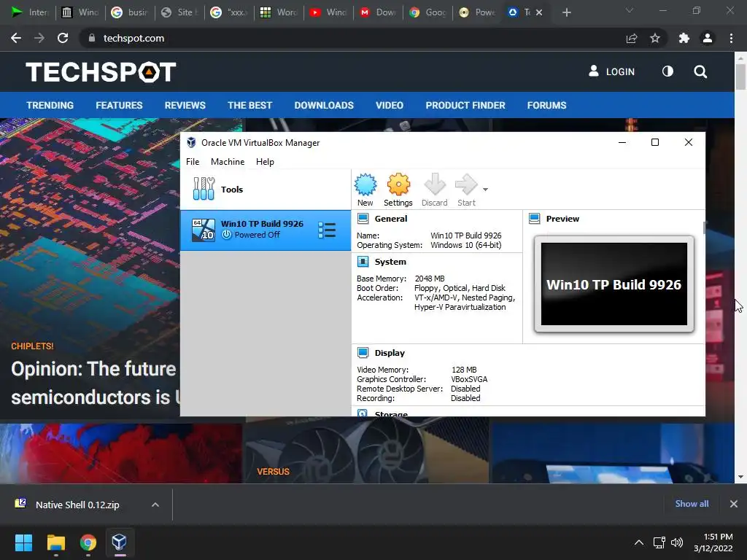Click the Storage section header

(x=391, y=413)
